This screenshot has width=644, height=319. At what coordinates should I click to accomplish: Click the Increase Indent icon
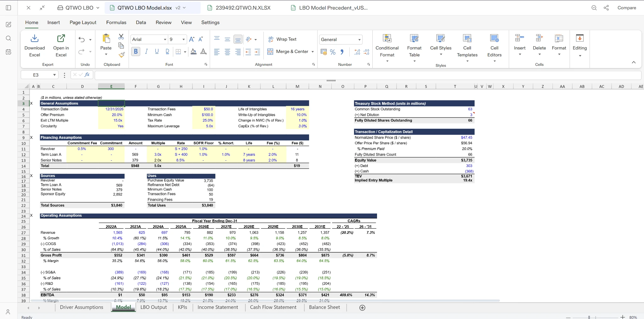tap(257, 52)
